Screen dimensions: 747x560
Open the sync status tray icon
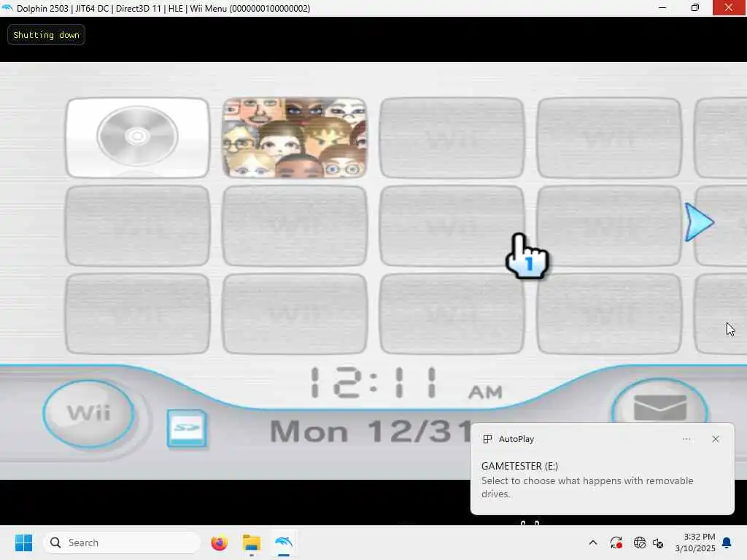(x=616, y=542)
